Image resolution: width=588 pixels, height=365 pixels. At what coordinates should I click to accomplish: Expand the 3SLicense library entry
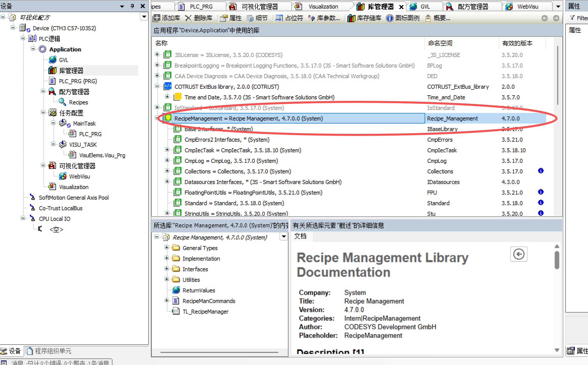coord(157,54)
